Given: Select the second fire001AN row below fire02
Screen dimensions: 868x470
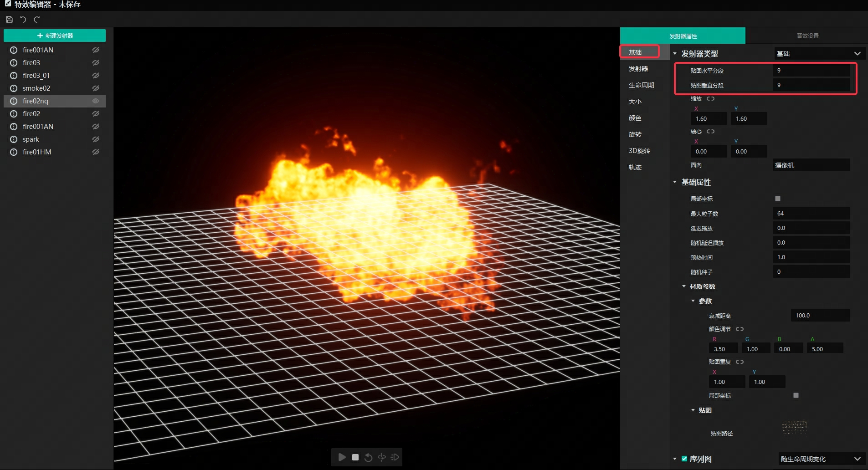Looking at the screenshot, I should (55, 127).
